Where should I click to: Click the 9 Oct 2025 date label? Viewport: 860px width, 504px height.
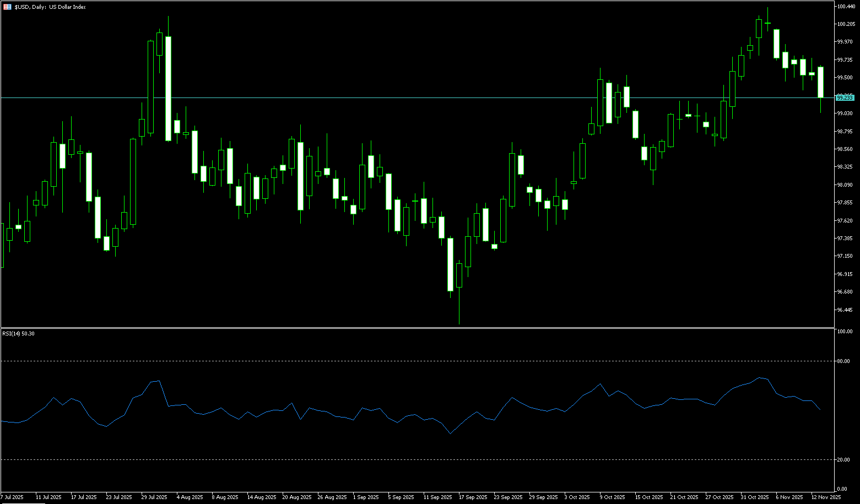[x=613, y=497]
